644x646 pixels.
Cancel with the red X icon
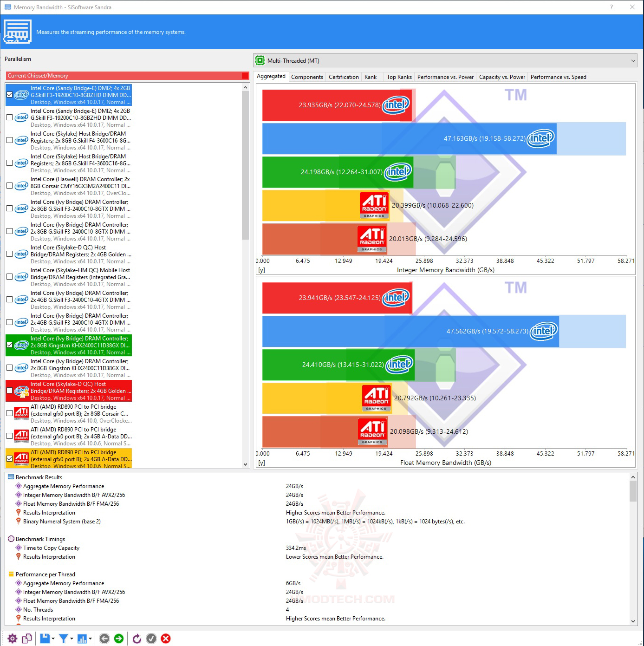166,639
